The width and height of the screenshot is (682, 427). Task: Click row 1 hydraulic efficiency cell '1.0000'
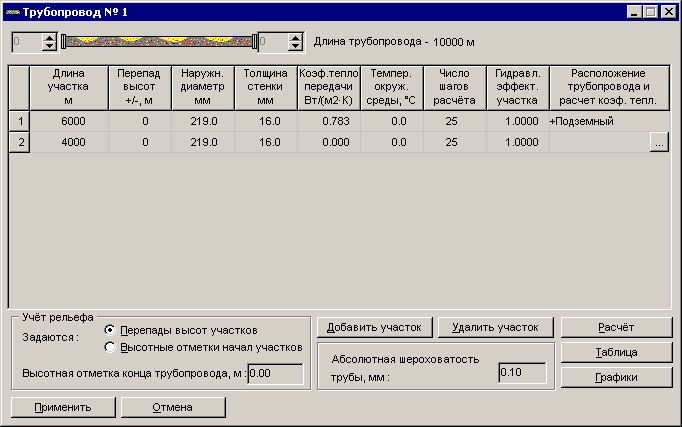pos(518,121)
